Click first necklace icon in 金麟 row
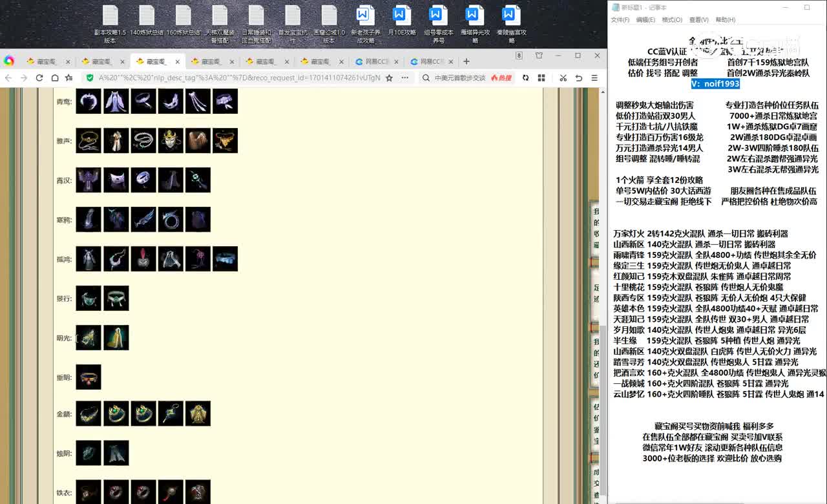Viewport: 827px width, 504px height. coord(89,414)
